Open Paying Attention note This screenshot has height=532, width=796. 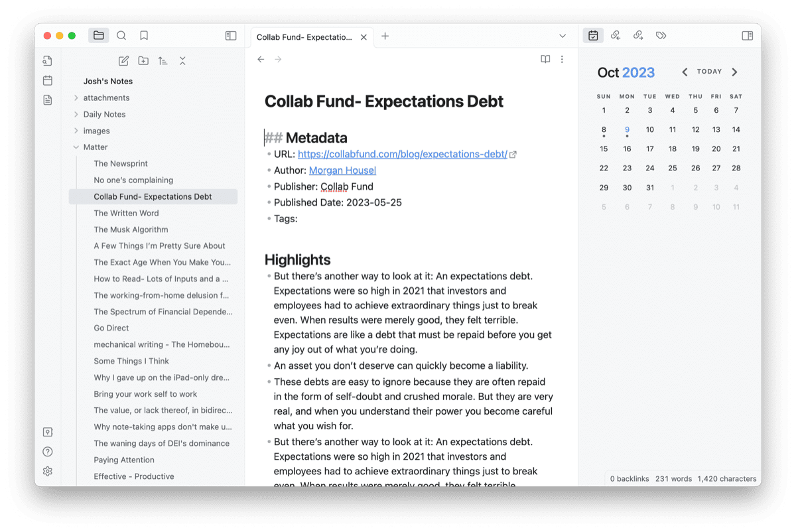[124, 460]
